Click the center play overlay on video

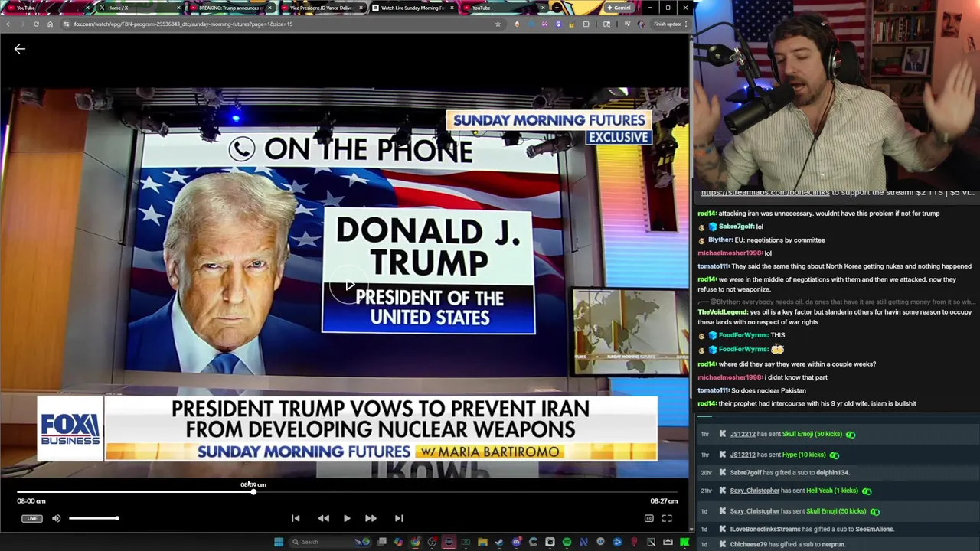pyautogui.click(x=349, y=285)
